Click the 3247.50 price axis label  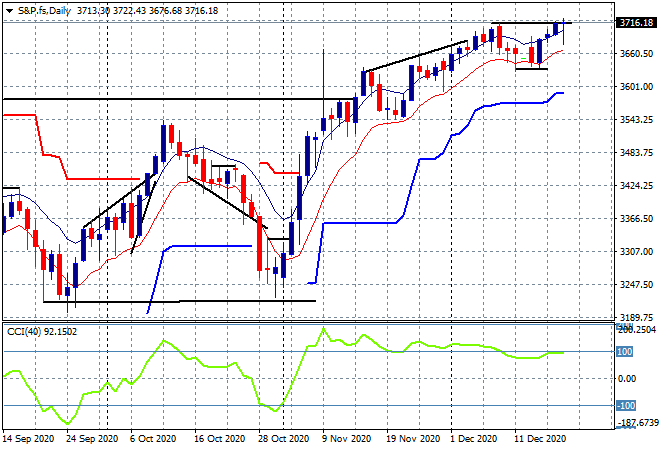(x=636, y=285)
